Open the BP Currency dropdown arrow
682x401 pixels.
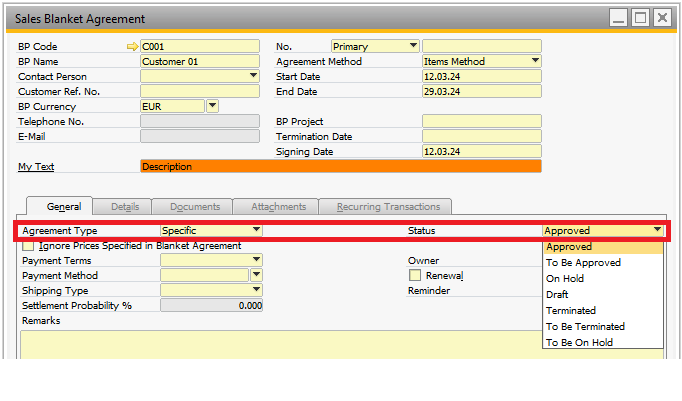(212, 106)
